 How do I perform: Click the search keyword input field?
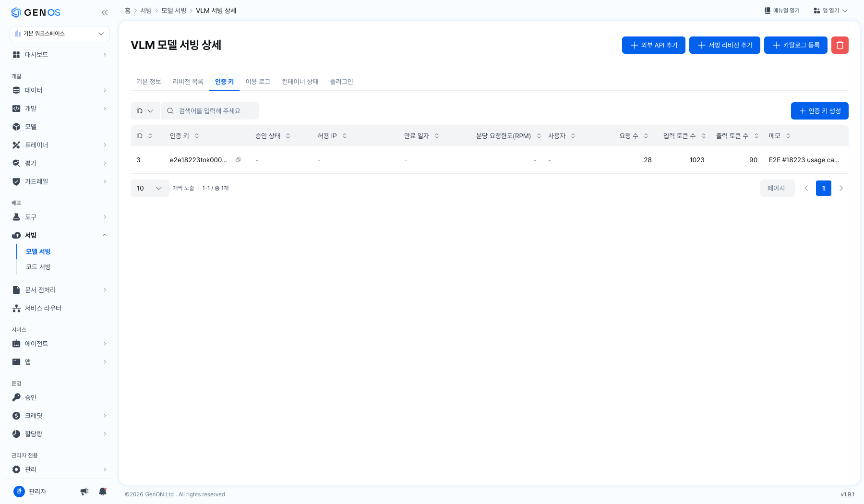pos(210,111)
